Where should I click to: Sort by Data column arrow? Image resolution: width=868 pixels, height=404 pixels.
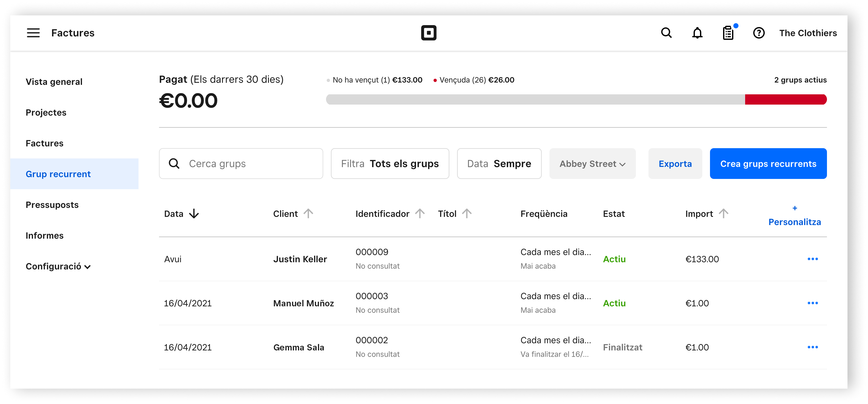point(194,214)
